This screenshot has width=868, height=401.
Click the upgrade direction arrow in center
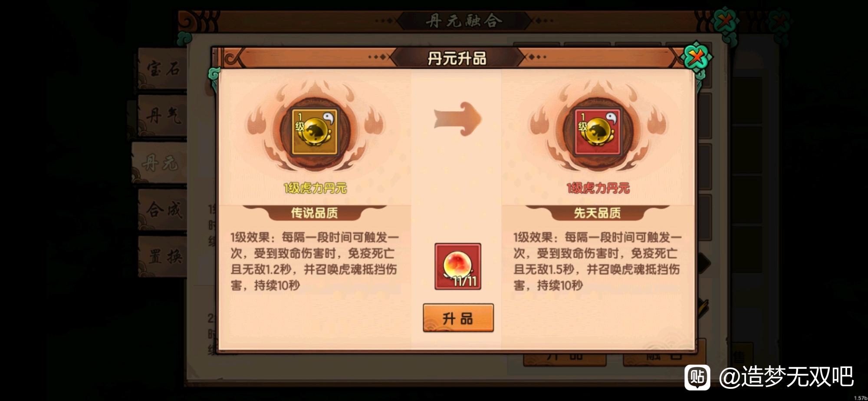point(458,119)
